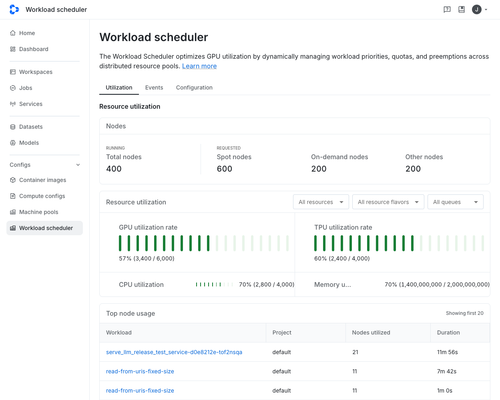Open Workspaces page
Image resolution: width=500 pixels, height=400 pixels.
click(35, 72)
